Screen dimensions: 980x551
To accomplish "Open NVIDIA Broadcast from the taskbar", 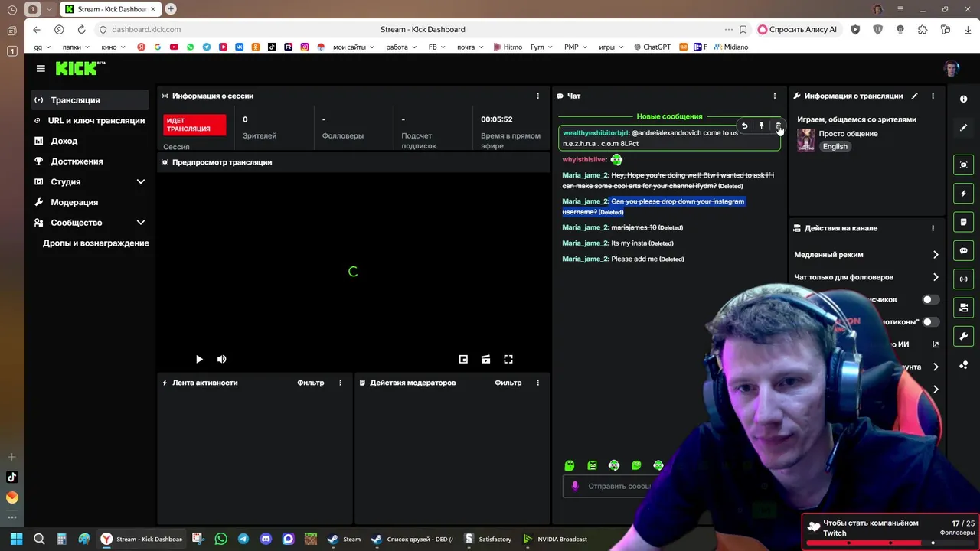I will (x=555, y=539).
